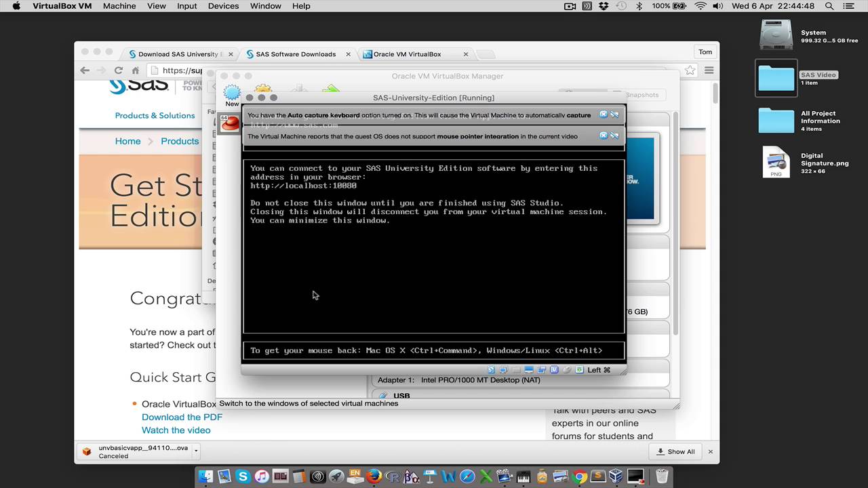The image size is (868, 488).
Task: Select Digital Signature.png on the desktop
Action: click(x=776, y=163)
